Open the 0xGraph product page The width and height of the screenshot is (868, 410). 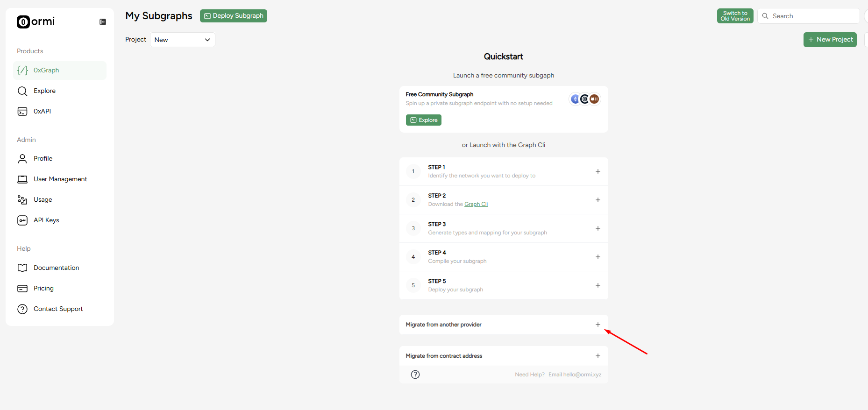pyautogui.click(x=60, y=71)
